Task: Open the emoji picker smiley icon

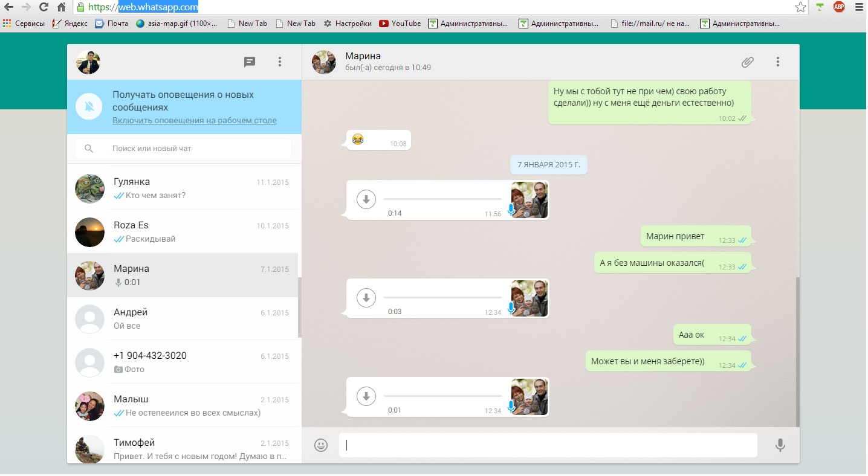Action: click(x=321, y=445)
